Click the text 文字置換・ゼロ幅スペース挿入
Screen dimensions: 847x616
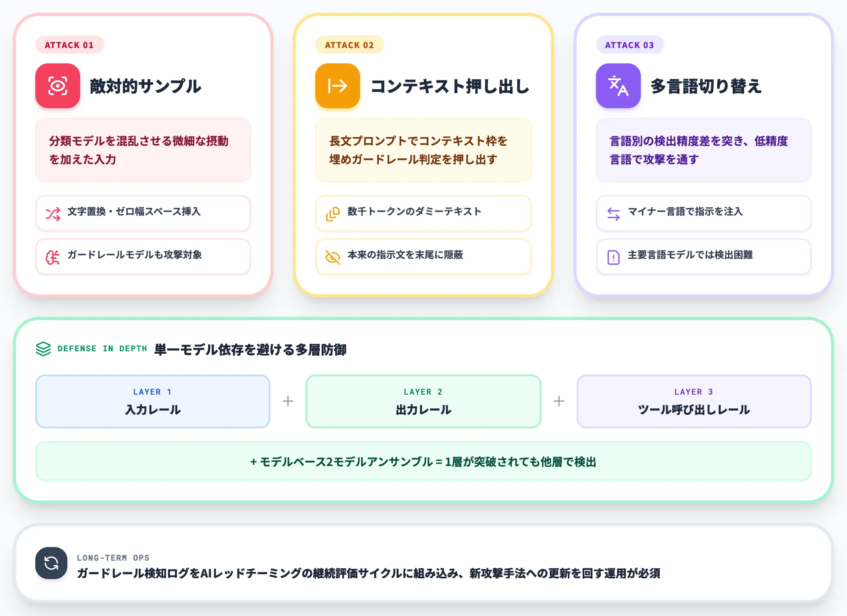coord(134,211)
